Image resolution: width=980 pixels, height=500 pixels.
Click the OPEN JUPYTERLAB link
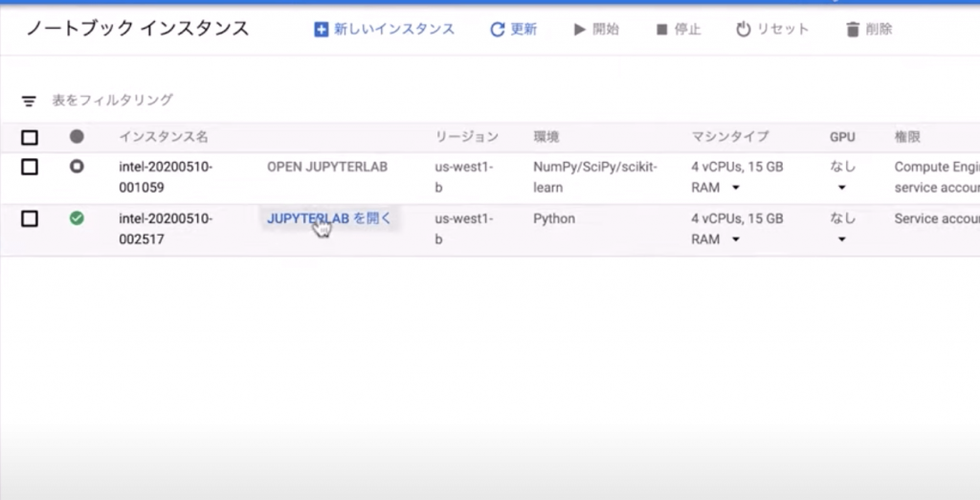(x=327, y=167)
